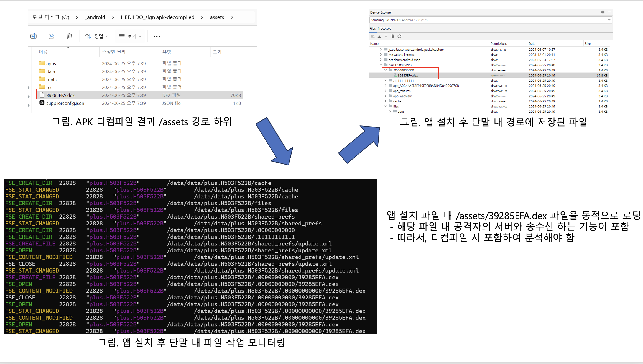Switch to the Processes tab

click(384, 29)
